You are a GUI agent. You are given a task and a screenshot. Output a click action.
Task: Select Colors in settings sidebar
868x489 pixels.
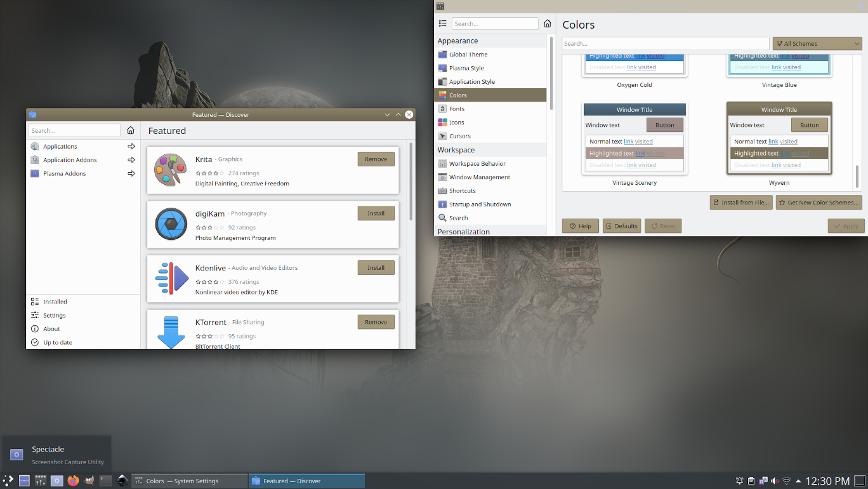(490, 95)
